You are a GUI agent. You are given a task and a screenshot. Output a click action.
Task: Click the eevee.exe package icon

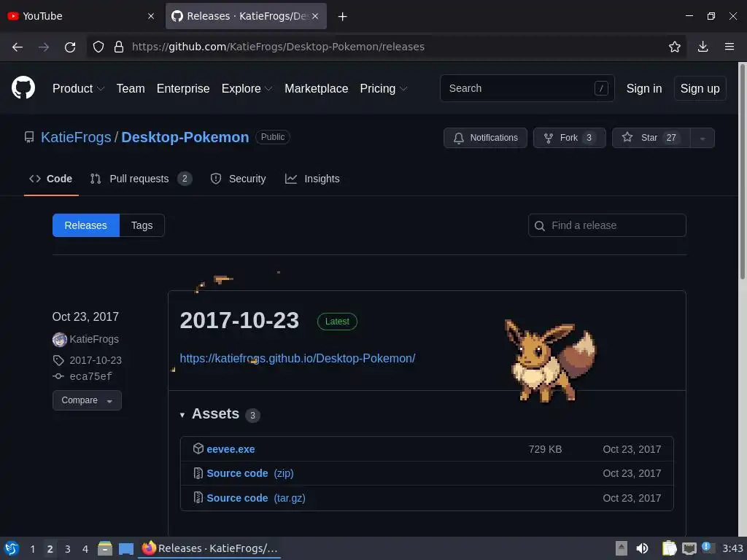pyautogui.click(x=198, y=448)
